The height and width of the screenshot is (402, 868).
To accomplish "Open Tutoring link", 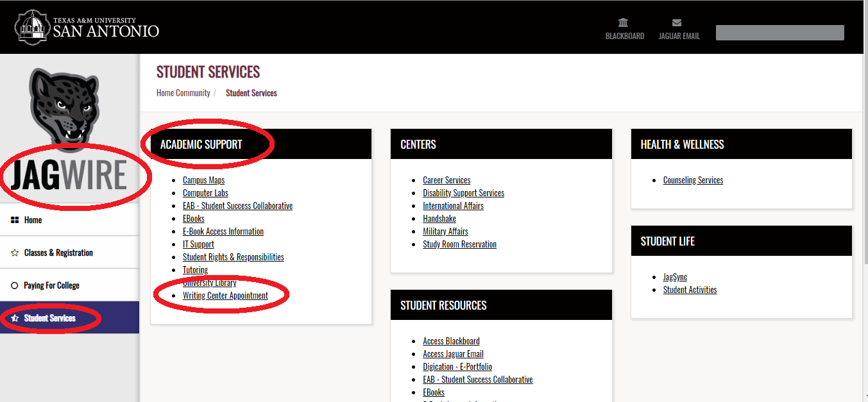I will (x=195, y=270).
